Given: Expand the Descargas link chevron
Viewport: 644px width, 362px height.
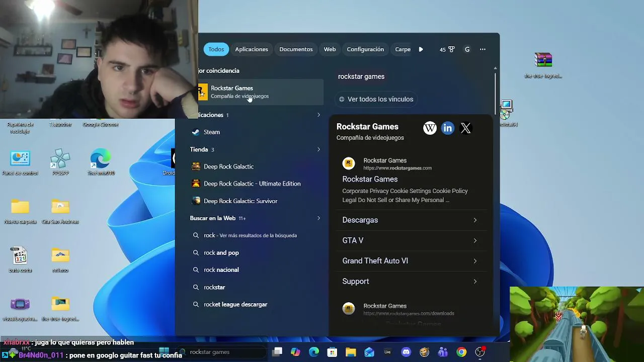Looking at the screenshot, I should (x=475, y=220).
